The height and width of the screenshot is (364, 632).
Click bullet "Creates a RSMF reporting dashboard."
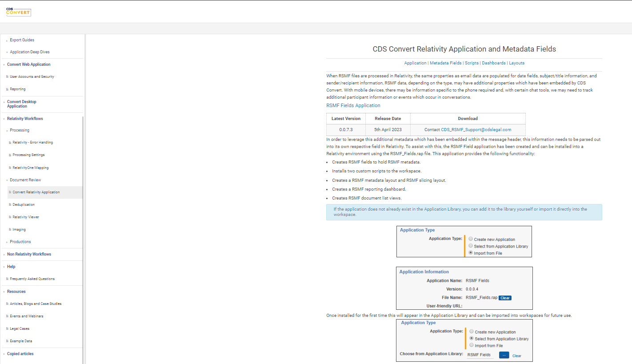pos(369,189)
